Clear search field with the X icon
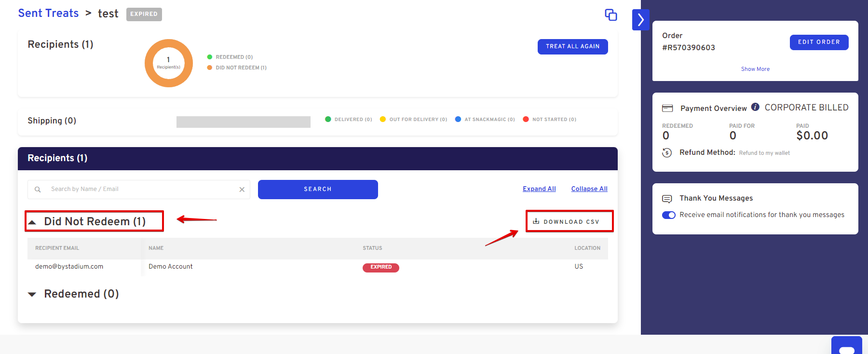The image size is (868, 354). point(242,190)
